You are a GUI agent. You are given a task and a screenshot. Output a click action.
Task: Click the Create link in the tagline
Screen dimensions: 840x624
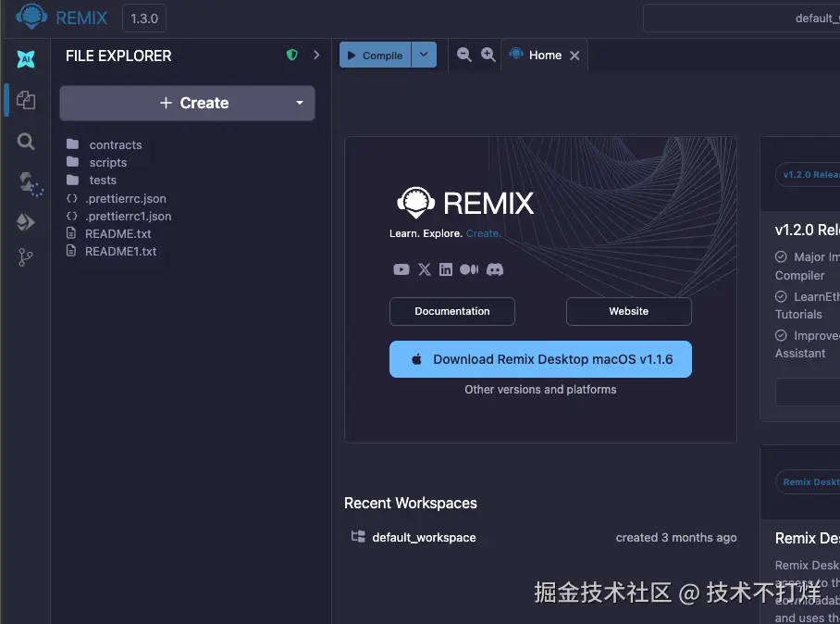(x=483, y=233)
